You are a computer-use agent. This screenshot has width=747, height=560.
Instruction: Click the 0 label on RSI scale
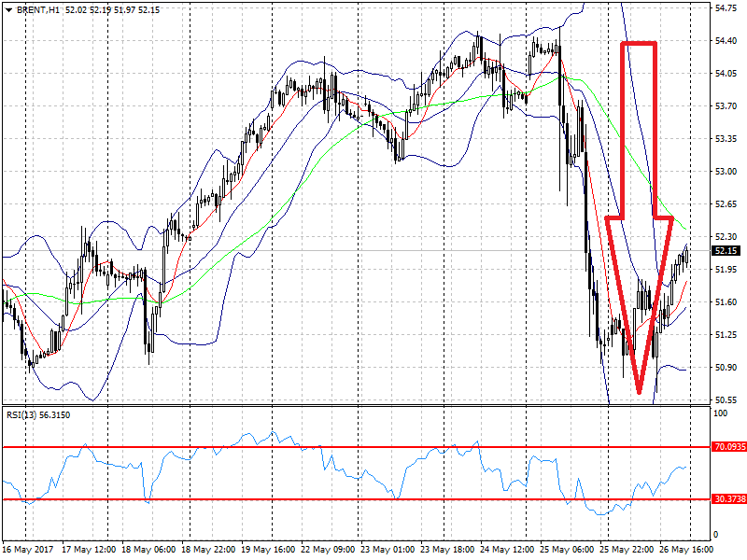716,534
